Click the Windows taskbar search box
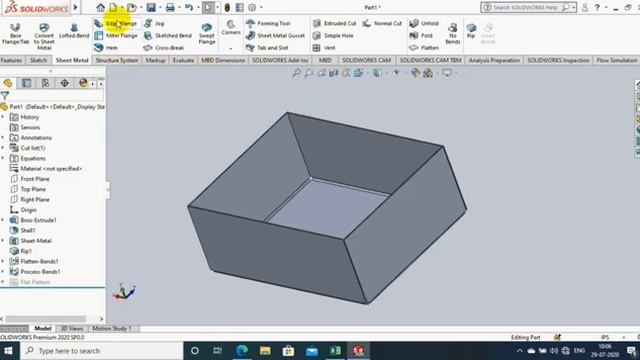The height and width of the screenshot is (360, 640). tap(101, 351)
